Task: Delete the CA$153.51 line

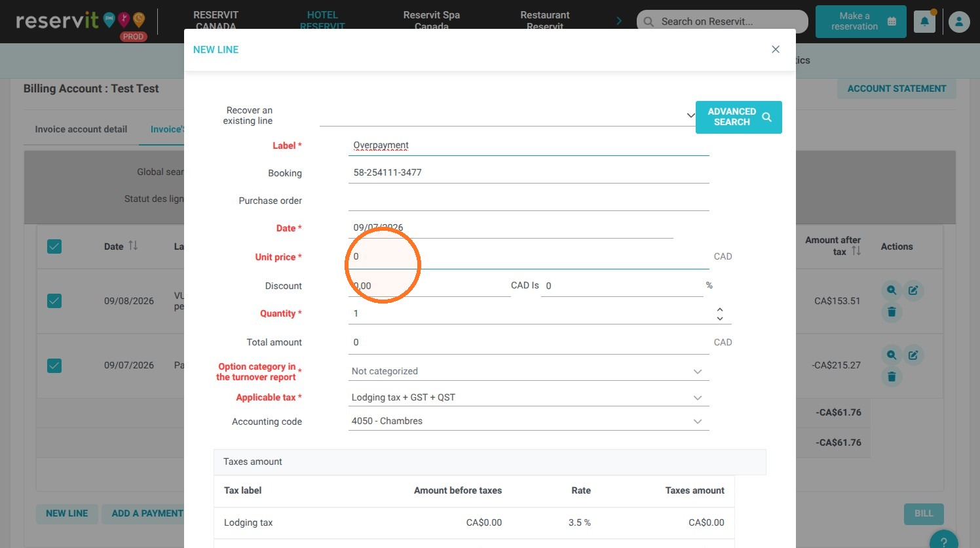Action: pyautogui.click(x=892, y=312)
